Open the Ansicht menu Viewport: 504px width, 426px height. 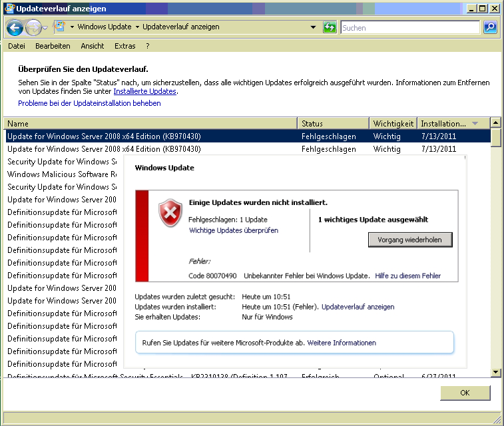coord(93,46)
